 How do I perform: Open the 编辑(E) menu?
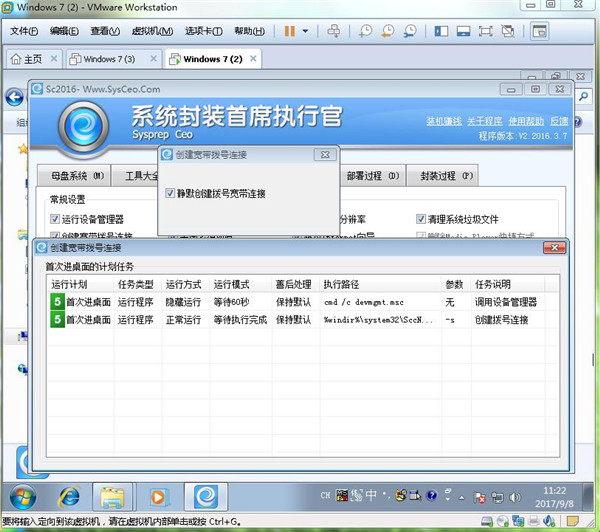pos(64,31)
